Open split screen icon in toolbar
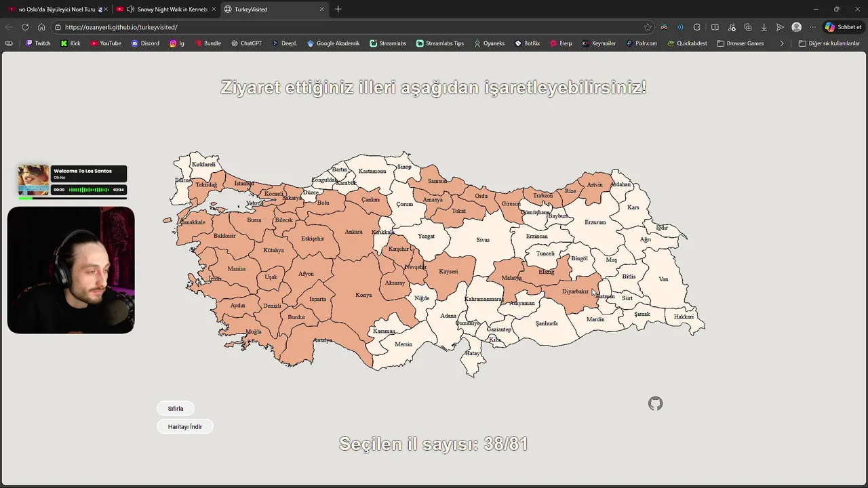The height and width of the screenshot is (488, 868). pos(715,27)
